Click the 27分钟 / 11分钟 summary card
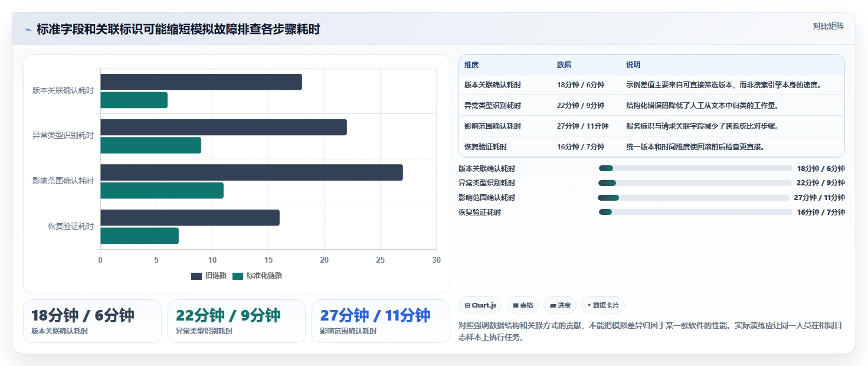The height and width of the screenshot is (366, 868). (381, 321)
